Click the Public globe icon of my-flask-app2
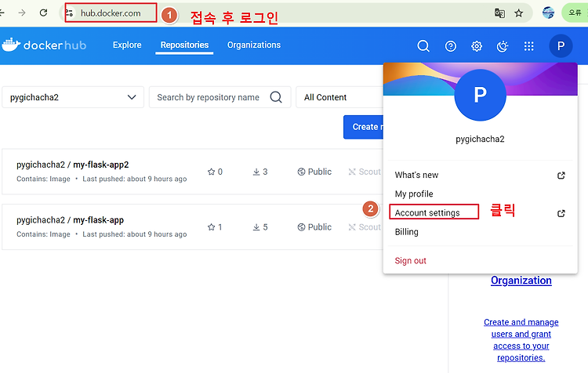Image resolution: width=588 pixels, height=373 pixels. 301,172
